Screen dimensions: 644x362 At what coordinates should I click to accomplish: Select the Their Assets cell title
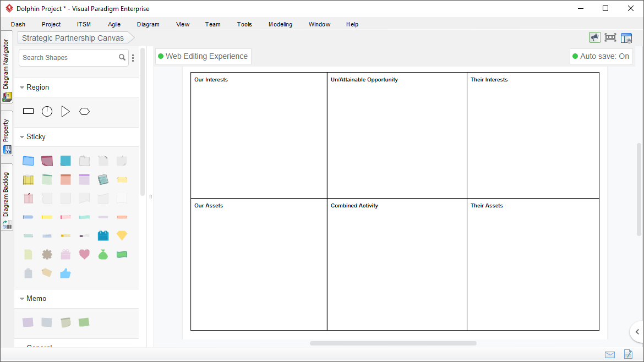coord(487,206)
